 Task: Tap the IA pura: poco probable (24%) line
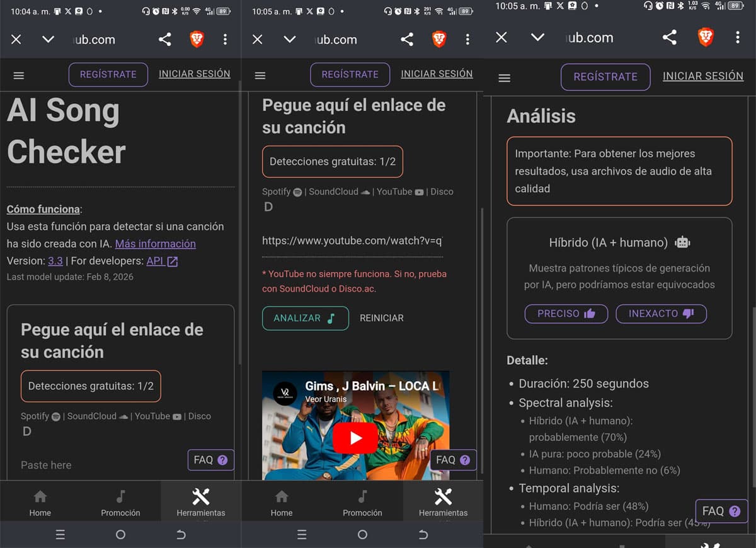click(x=595, y=454)
